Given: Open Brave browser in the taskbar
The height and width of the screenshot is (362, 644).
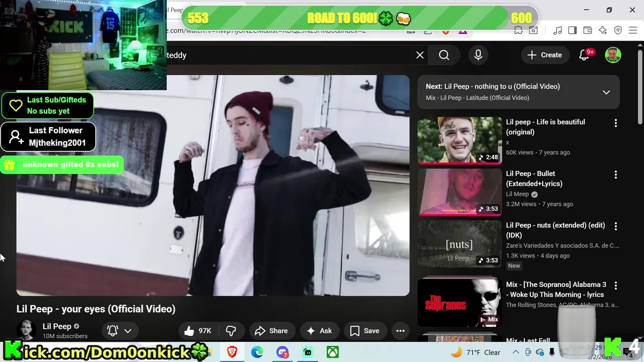Looking at the screenshot, I should click(232, 352).
